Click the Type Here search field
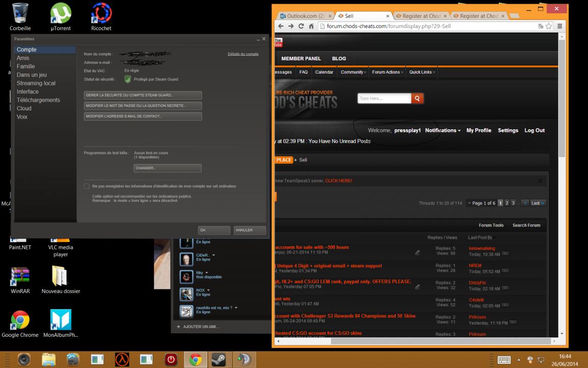This screenshot has height=368, width=588. tap(384, 98)
